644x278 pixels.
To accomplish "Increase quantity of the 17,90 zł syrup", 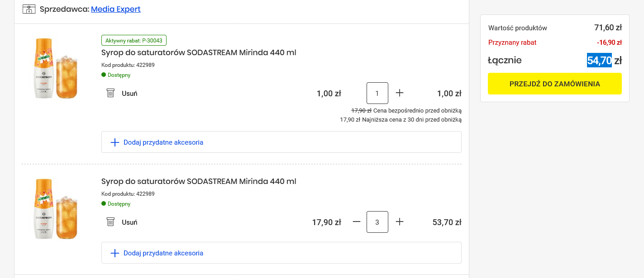I will 400,222.
